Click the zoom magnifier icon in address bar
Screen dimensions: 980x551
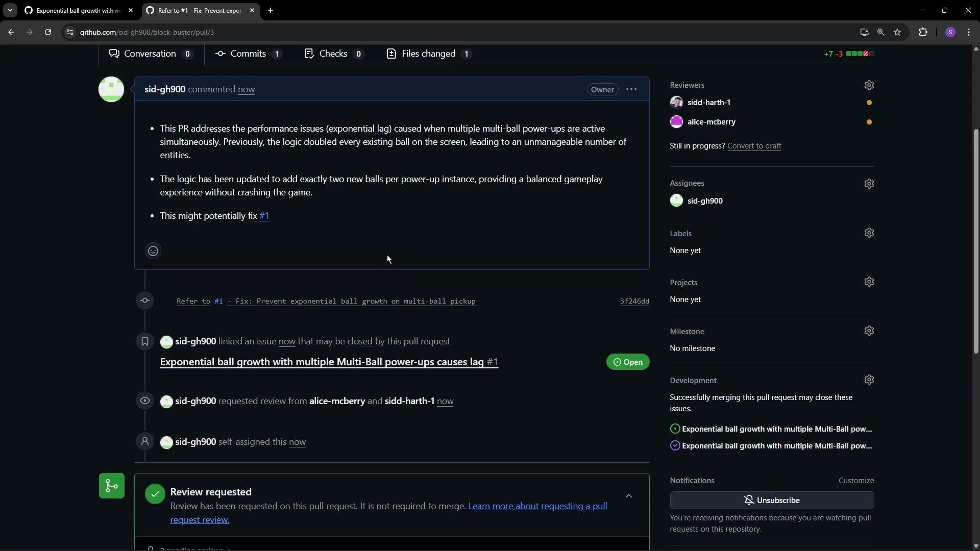pos(880,32)
